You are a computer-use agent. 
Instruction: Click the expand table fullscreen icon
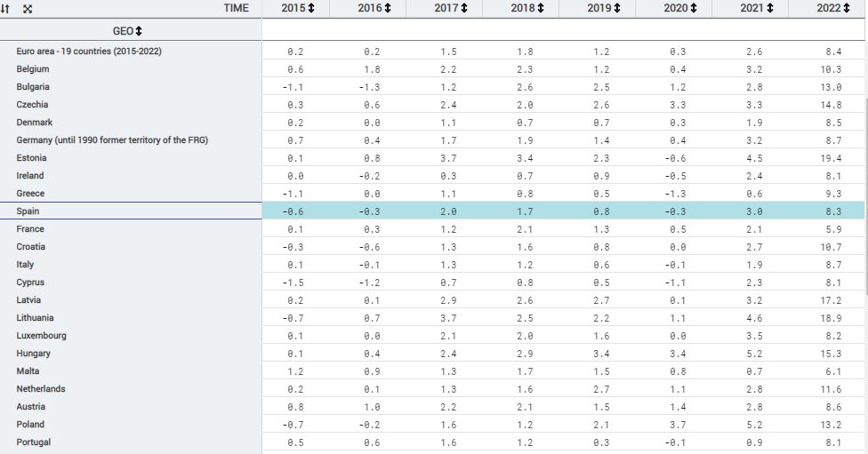pos(27,9)
